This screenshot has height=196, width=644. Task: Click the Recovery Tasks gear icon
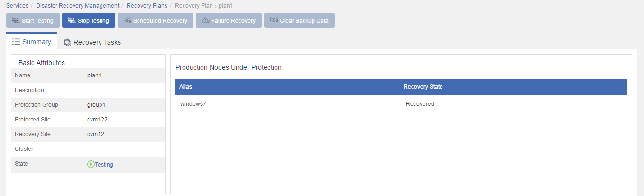[67, 42]
